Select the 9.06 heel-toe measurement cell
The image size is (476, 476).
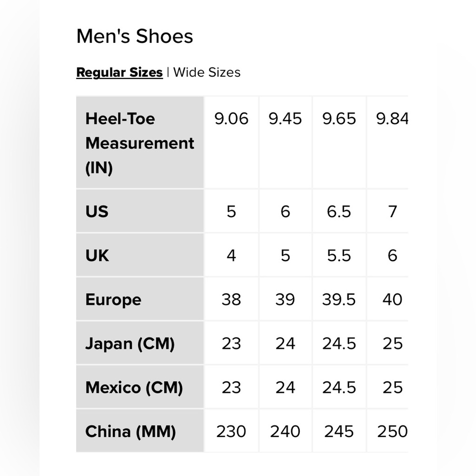231,142
